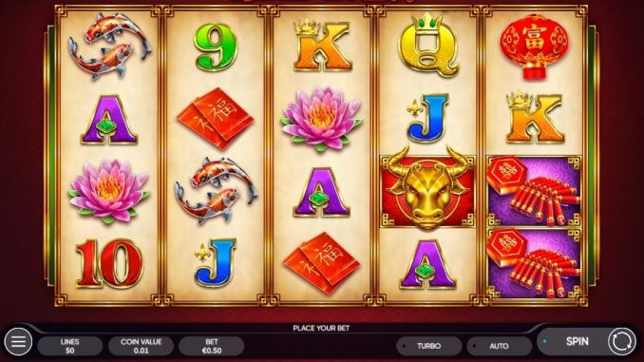
Task: Click the orange K on fifth reel
Action: tap(534, 118)
